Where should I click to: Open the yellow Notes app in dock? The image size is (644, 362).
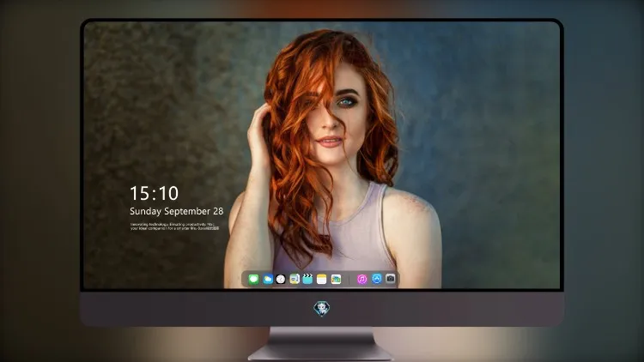[322, 279]
